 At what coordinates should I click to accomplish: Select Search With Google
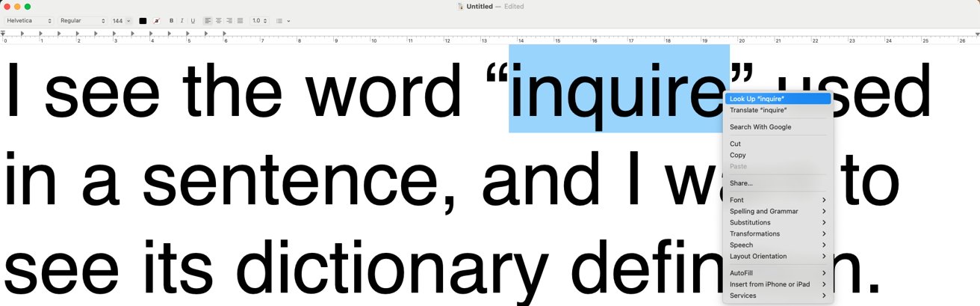(778, 127)
